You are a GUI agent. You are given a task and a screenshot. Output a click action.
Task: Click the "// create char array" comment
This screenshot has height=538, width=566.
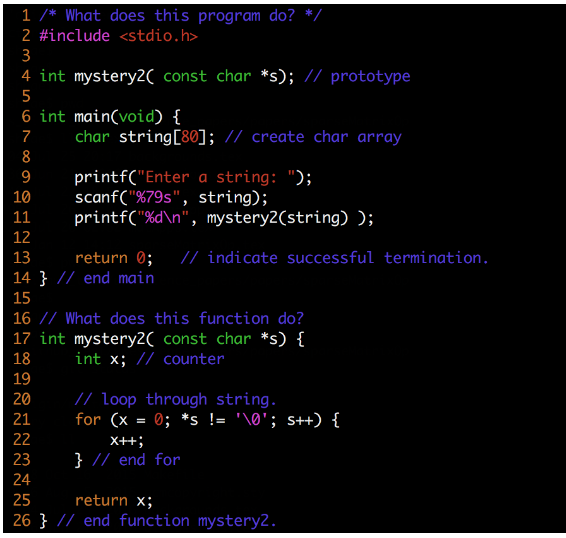(313, 137)
